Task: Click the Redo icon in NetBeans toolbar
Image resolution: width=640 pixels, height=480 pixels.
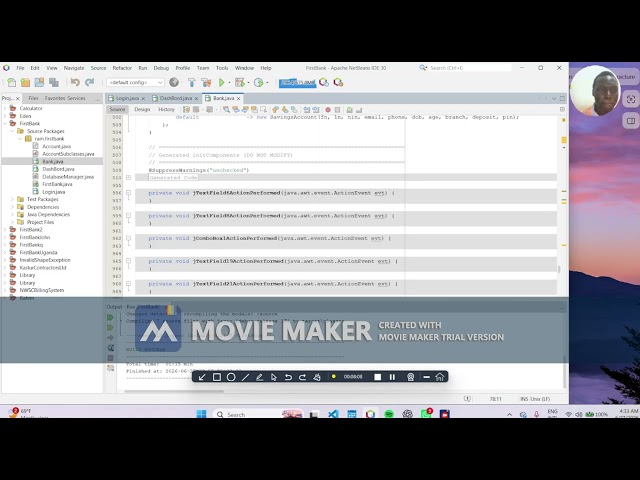Action: tap(89, 82)
